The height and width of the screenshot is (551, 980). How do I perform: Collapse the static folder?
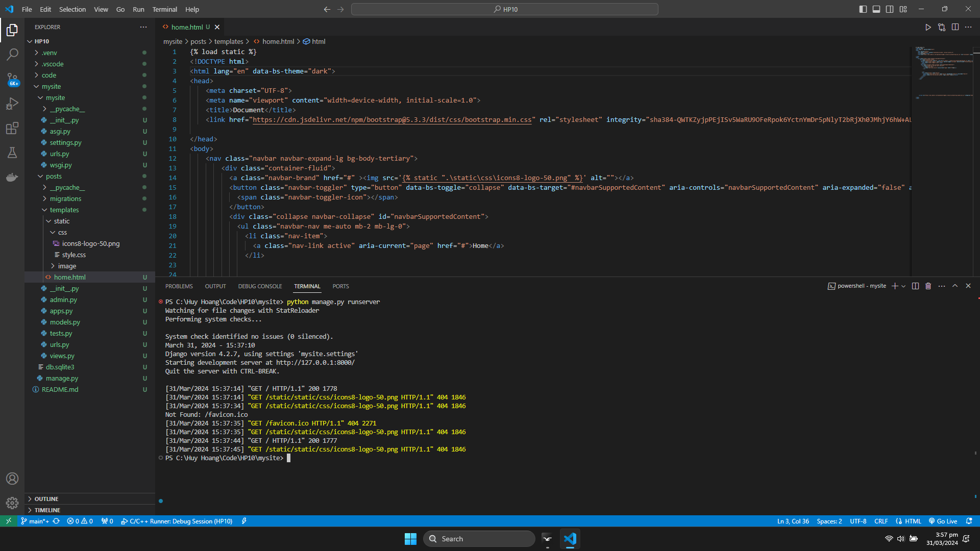(89, 221)
